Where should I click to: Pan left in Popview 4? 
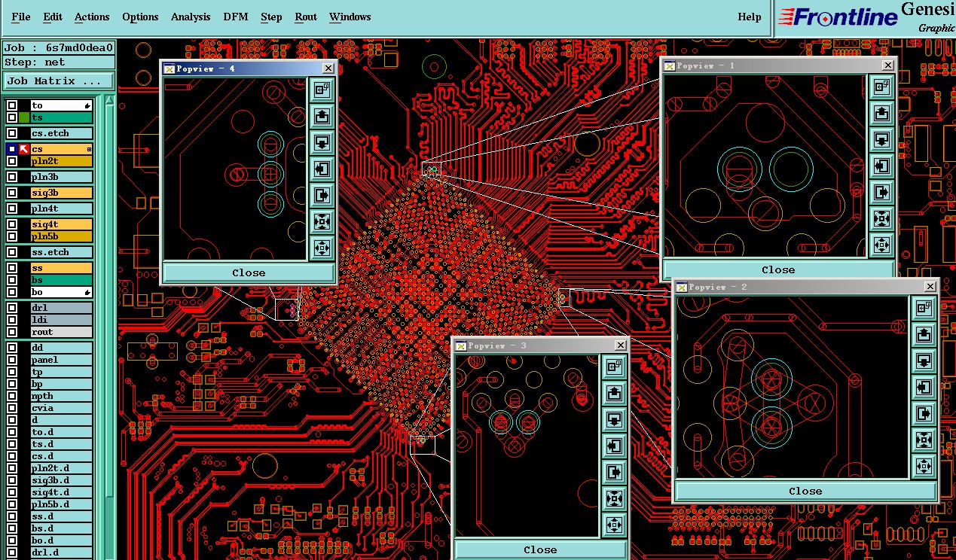point(322,169)
